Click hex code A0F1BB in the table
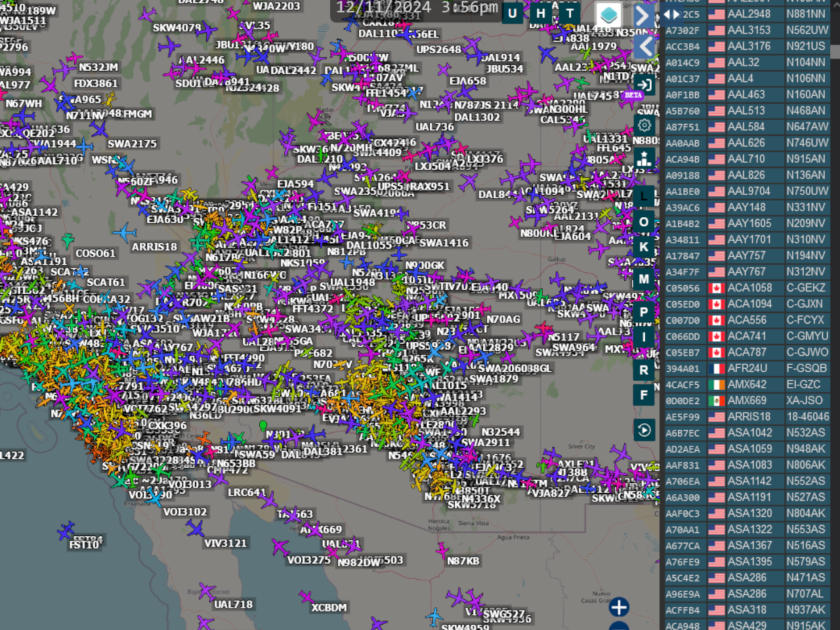 [x=682, y=94]
